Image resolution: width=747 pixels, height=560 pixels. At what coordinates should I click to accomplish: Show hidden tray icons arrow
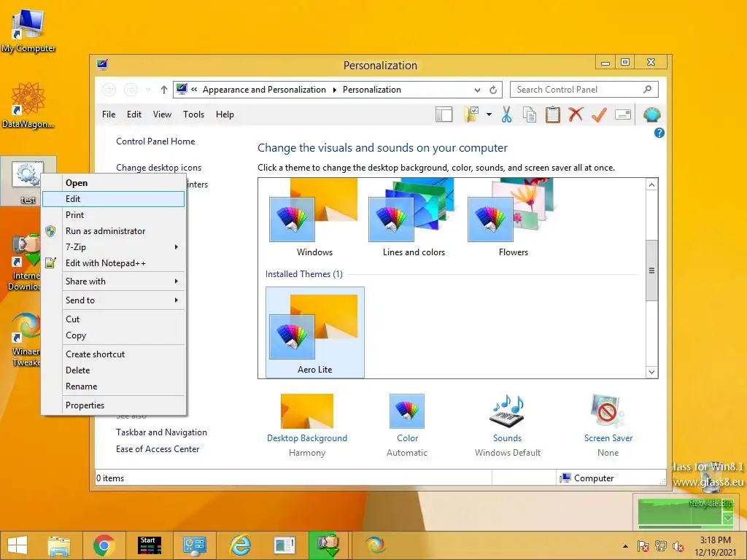(625, 546)
